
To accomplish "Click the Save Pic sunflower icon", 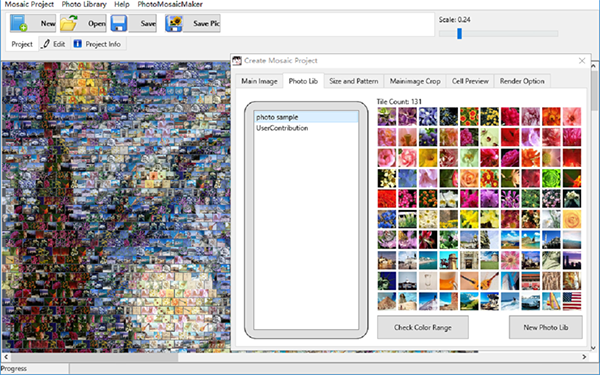I will tap(174, 23).
